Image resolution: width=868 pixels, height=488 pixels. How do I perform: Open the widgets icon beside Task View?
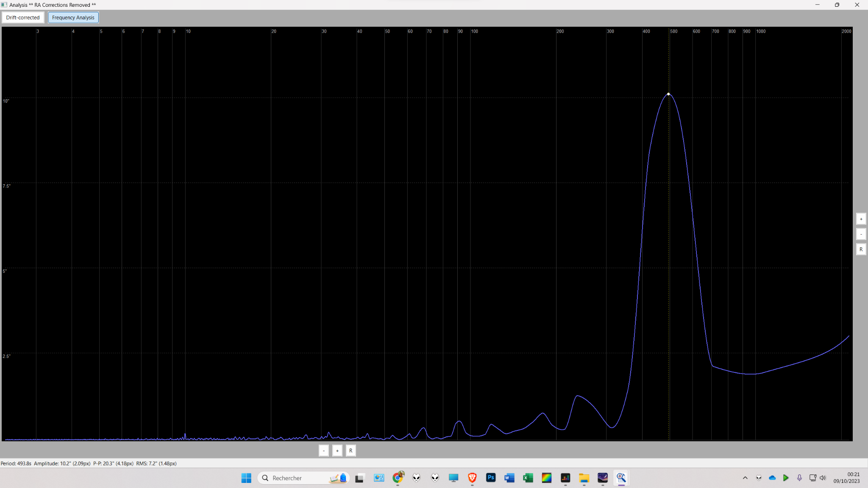379,478
